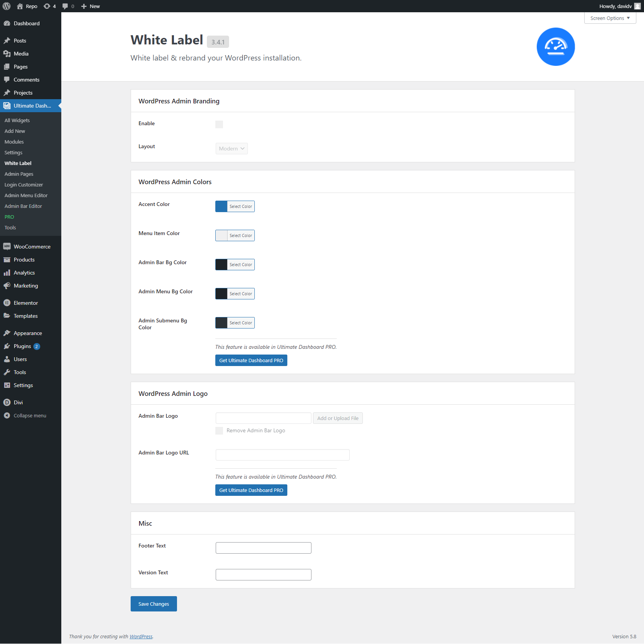Viewport: 644px width, 644px height.
Task: Click the Appearance brush icon
Action: 7,333
